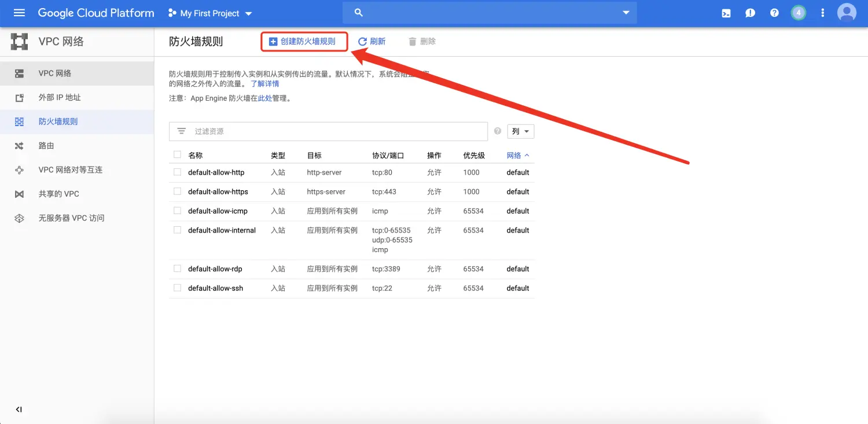This screenshot has width=868, height=424.
Task: Open the hamburger navigation menu
Action: (19, 13)
